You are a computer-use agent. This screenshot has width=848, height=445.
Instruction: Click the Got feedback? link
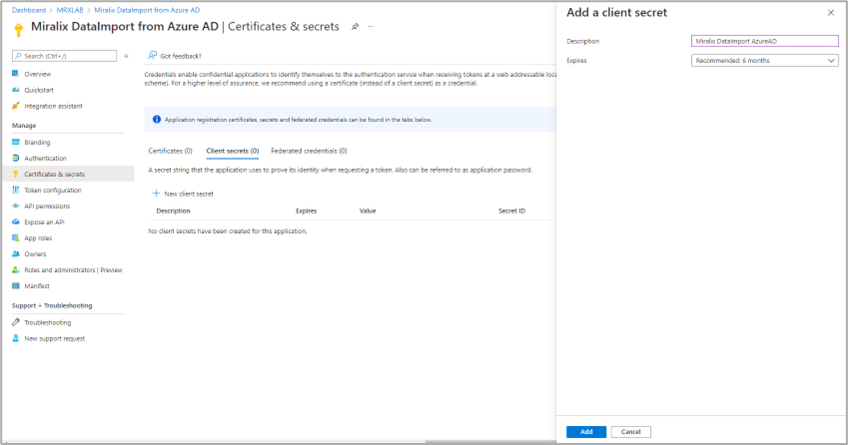(x=181, y=56)
